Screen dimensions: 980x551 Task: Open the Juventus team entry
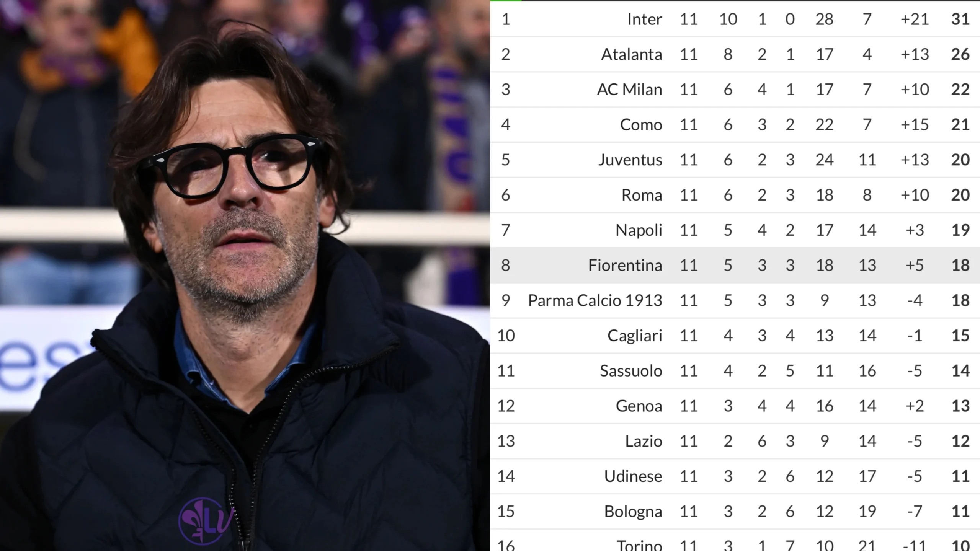(x=630, y=160)
